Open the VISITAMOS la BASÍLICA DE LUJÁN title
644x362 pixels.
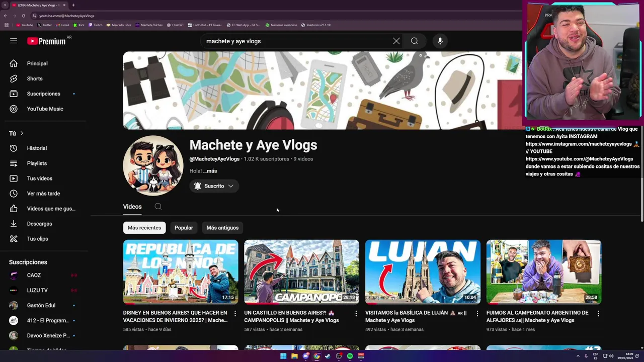(416, 316)
